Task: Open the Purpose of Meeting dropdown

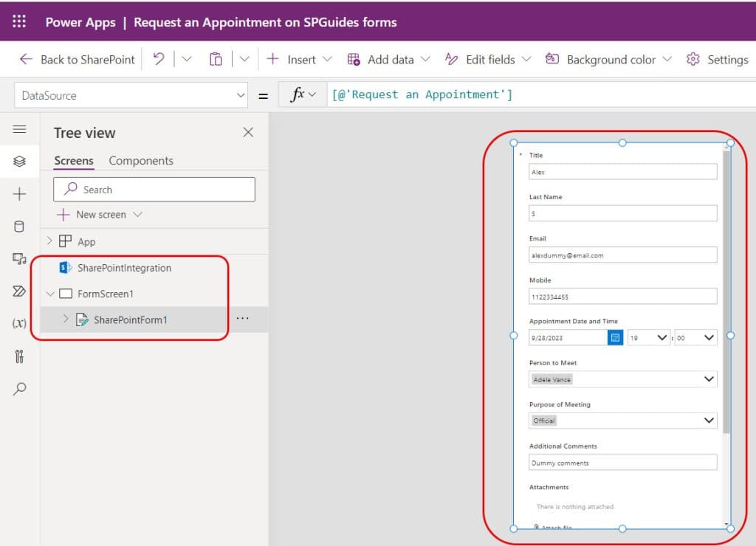Action: point(622,421)
